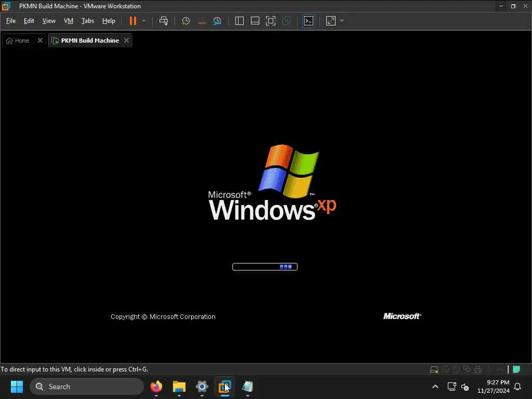The image size is (532, 399).
Task: Click the printer device status icon
Action: click(478, 369)
